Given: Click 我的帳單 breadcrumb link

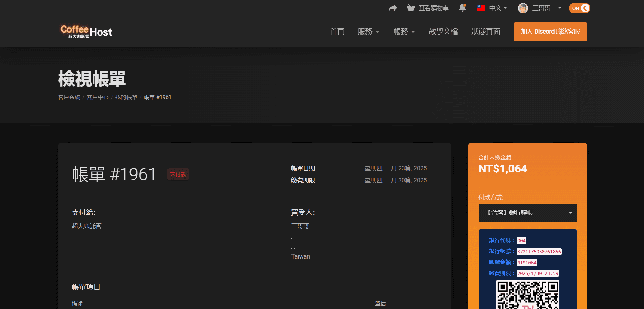Looking at the screenshot, I should click(126, 97).
